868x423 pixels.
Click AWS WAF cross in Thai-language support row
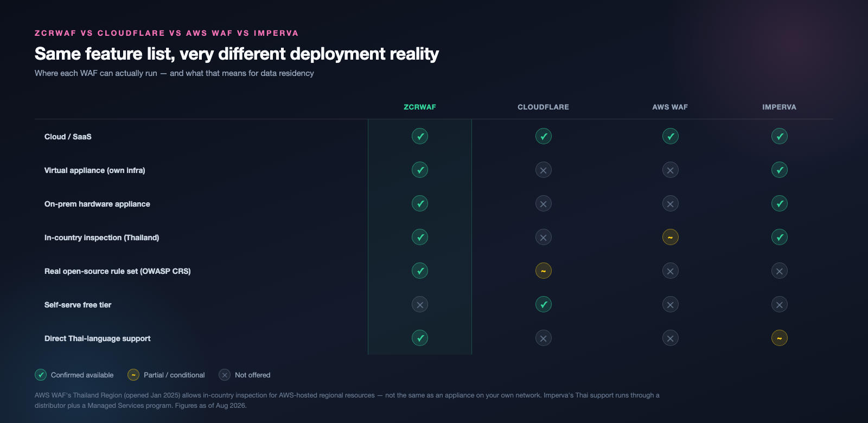point(671,338)
